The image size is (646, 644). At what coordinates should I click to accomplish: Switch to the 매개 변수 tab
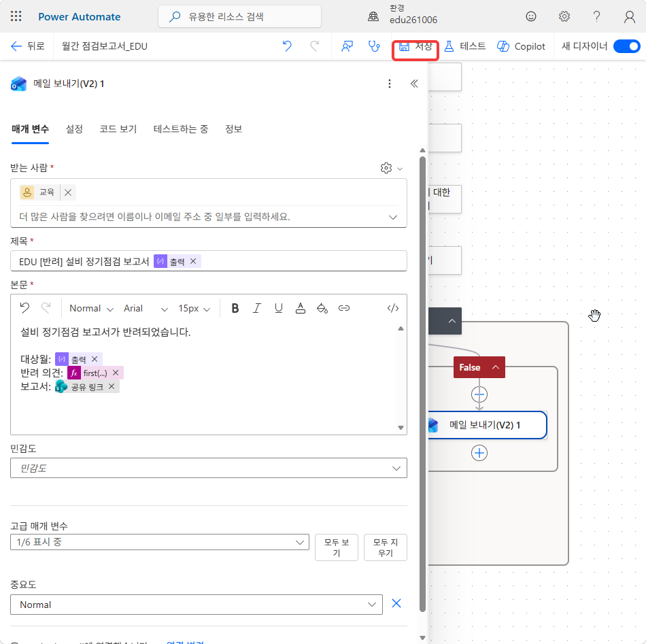(x=30, y=129)
